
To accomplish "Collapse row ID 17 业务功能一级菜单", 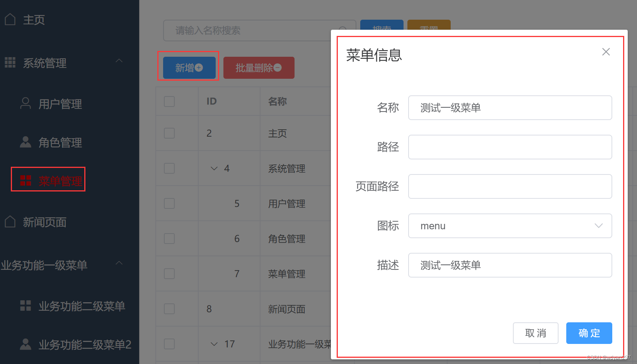I will tap(214, 344).
